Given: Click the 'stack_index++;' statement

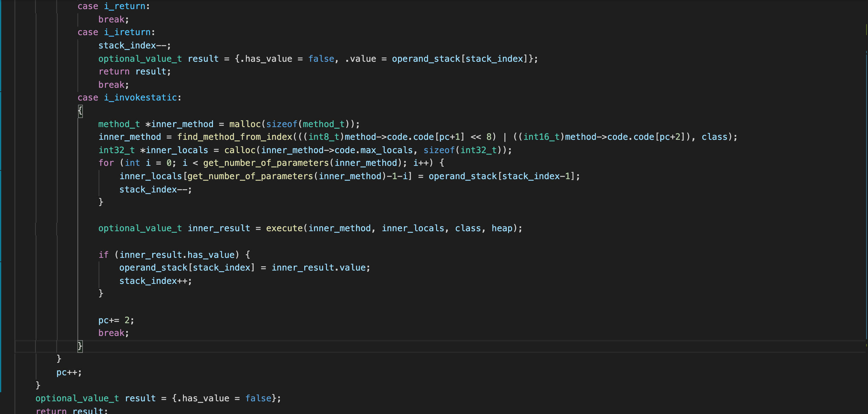Looking at the screenshot, I should [x=155, y=281].
